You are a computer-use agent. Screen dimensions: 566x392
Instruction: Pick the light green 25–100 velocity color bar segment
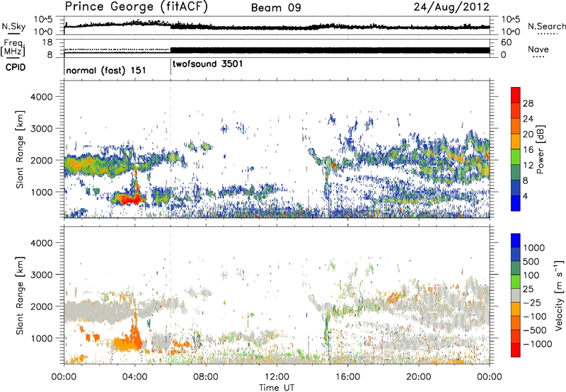pyautogui.click(x=516, y=282)
